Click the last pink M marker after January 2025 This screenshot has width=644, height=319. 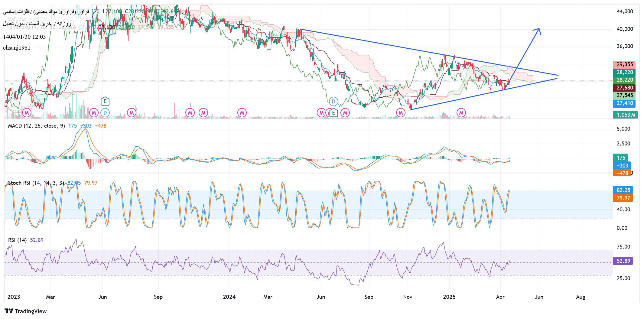point(461,113)
